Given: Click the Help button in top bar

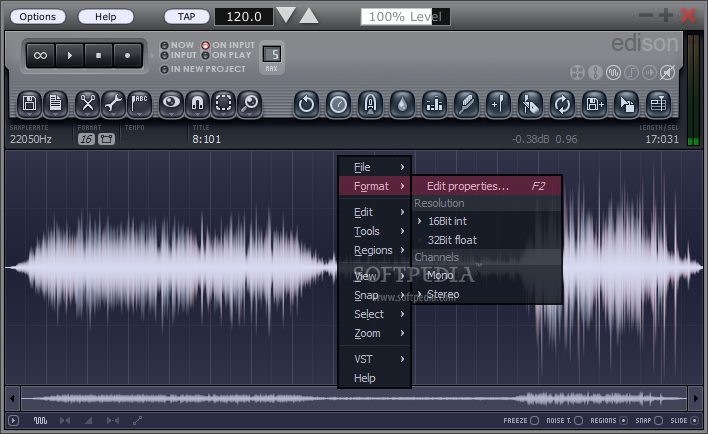Looking at the screenshot, I should pos(106,17).
